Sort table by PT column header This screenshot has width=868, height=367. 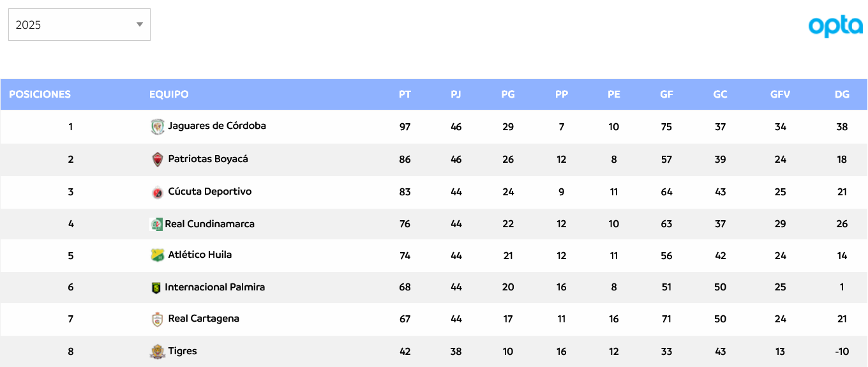tap(405, 94)
